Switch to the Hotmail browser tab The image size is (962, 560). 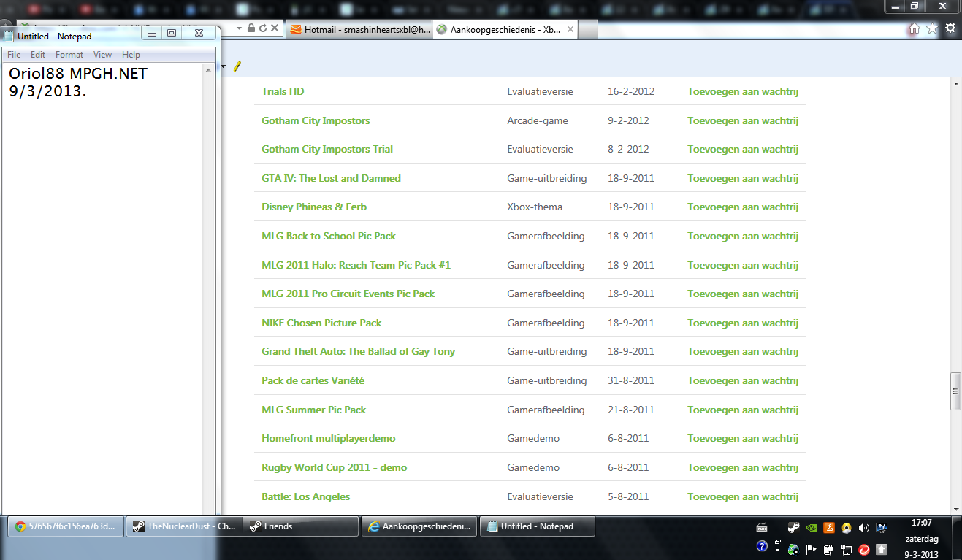pyautogui.click(x=359, y=30)
